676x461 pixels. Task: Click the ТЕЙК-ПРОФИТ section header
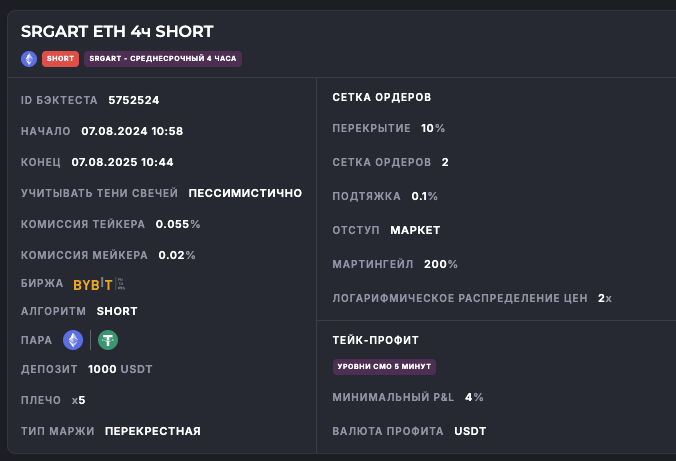pyautogui.click(x=375, y=340)
